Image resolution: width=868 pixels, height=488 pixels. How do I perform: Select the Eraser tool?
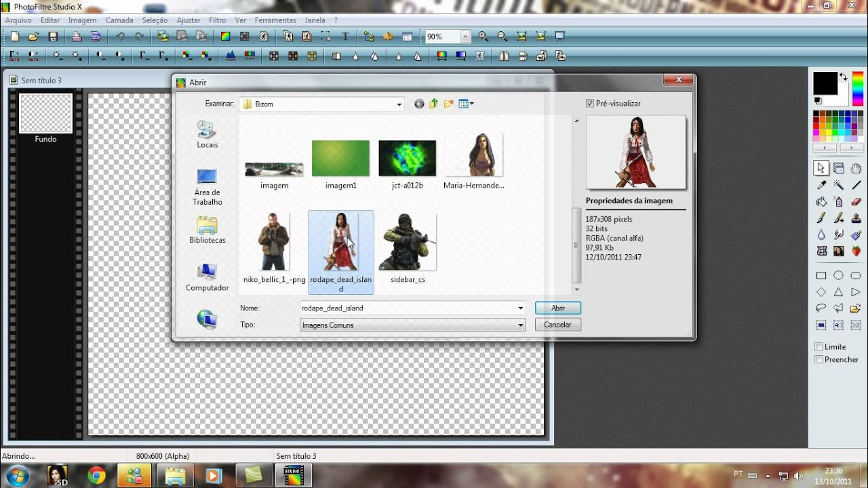point(856,201)
